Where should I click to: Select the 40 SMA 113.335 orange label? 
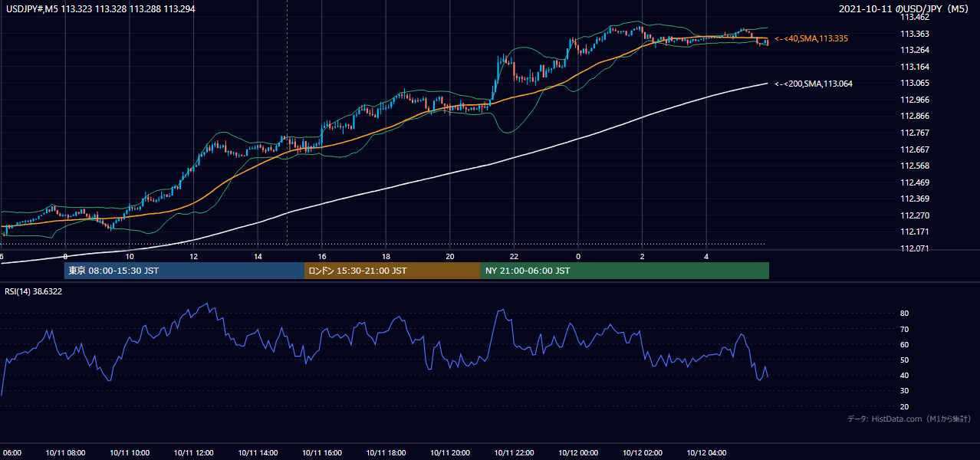(811, 38)
